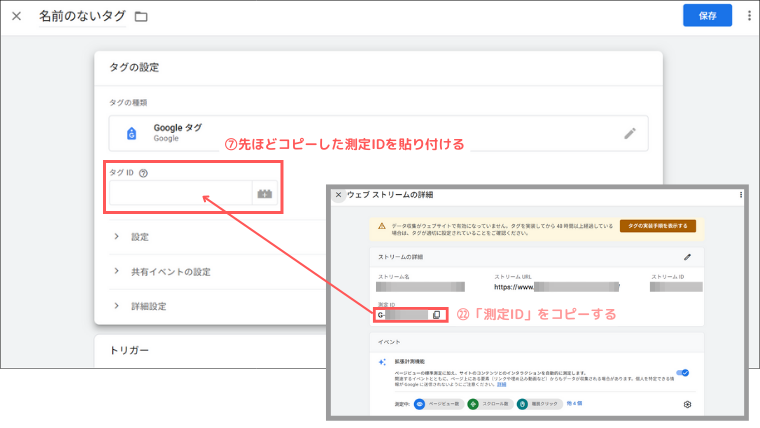Image resolution: width=760 pixels, height=428 pixels.
Task: Open the more options menu beside 保存
Action: point(749,16)
